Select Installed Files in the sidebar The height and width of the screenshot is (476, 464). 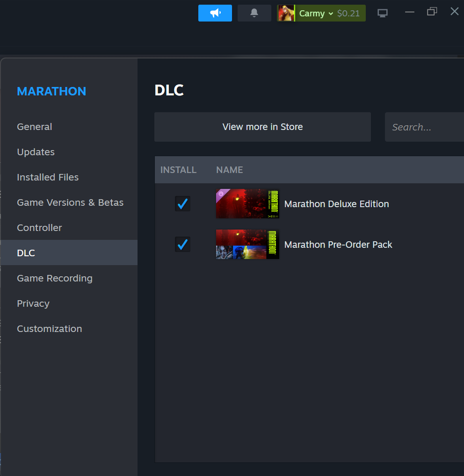pyautogui.click(x=48, y=177)
